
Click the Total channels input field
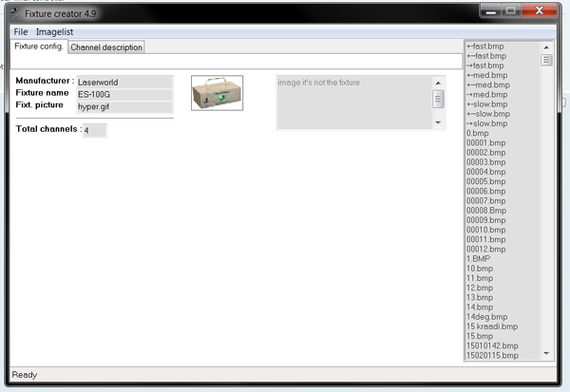(x=94, y=131)
